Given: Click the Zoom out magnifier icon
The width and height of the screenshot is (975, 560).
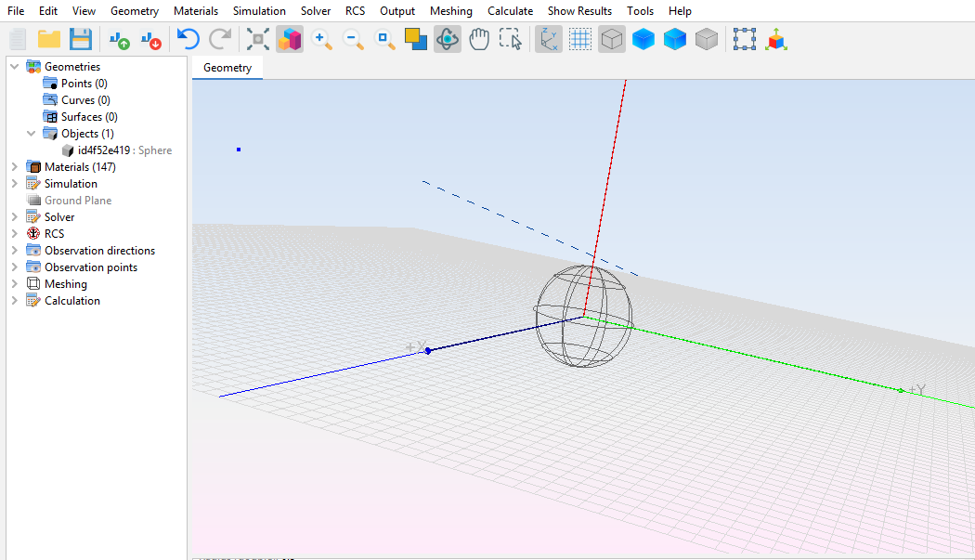Looking at the screenshot, I should pyautogui.click(x=353, y=39).
